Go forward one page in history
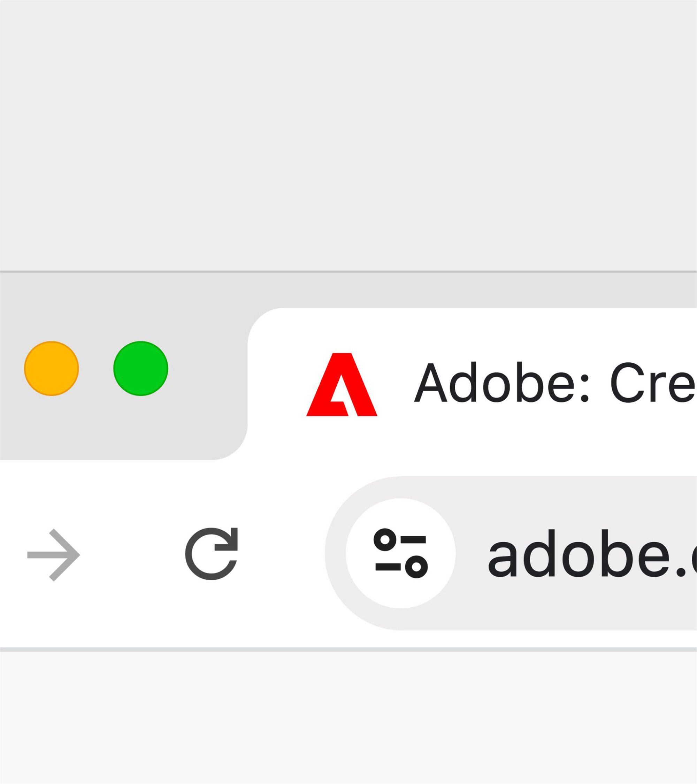Viewport: 697px width, 784px height. (x=54, y=555)
